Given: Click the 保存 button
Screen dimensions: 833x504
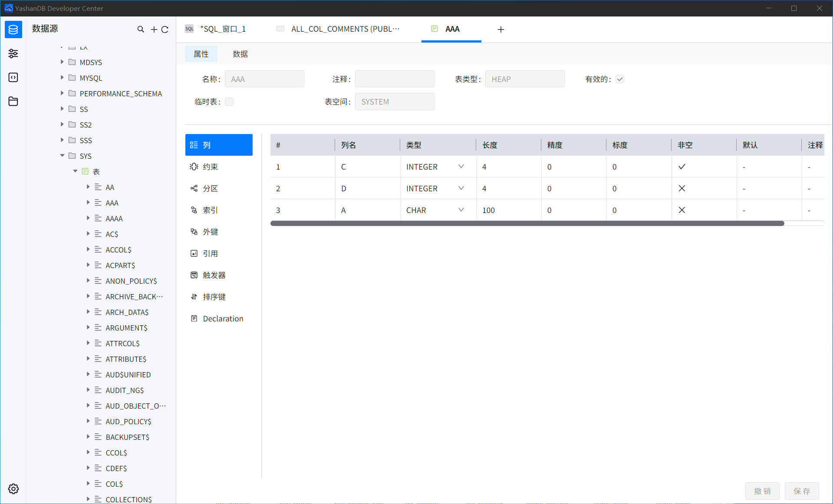Looking at the screenshot, I should [802, 491].
